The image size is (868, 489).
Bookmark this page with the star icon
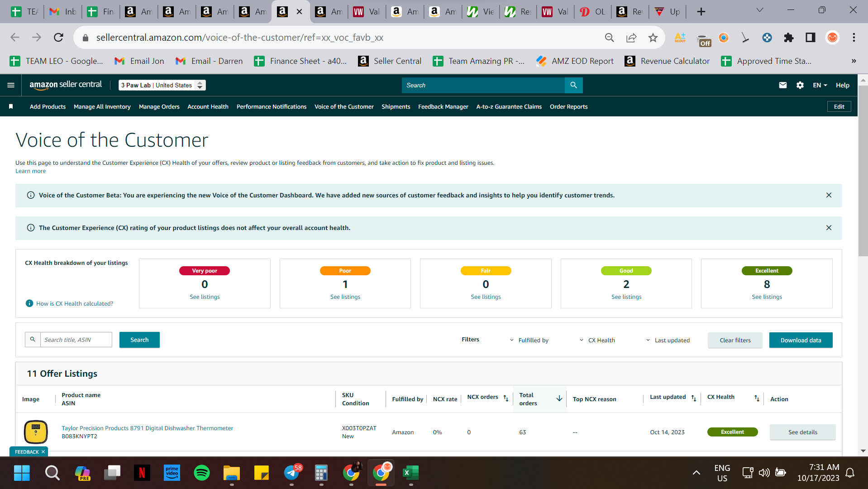(653, 38)
